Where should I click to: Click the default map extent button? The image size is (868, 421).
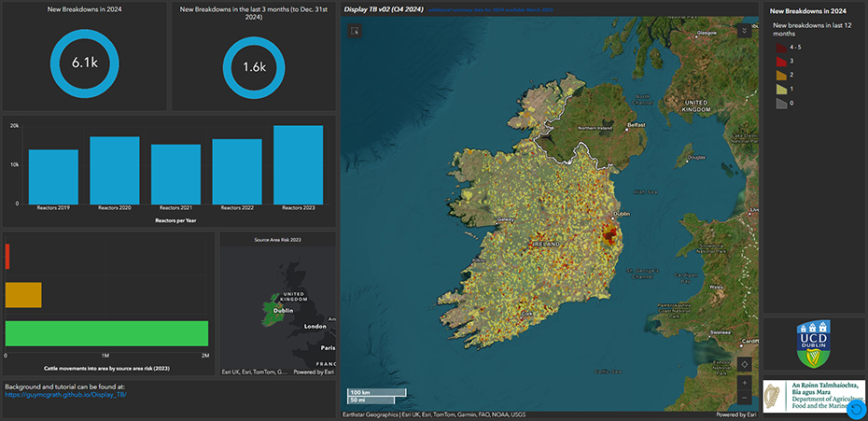(743, 364)
